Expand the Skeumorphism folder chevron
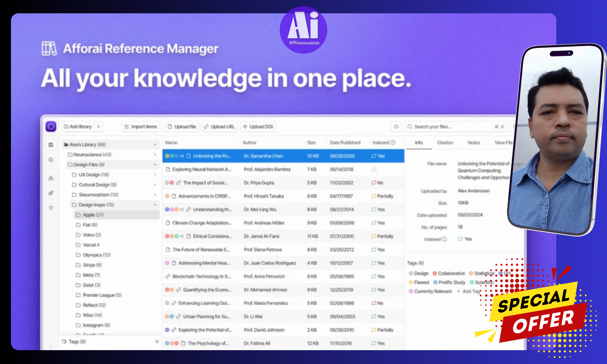The height and width of the screenshot is (364, 607). tap(155, 195)
